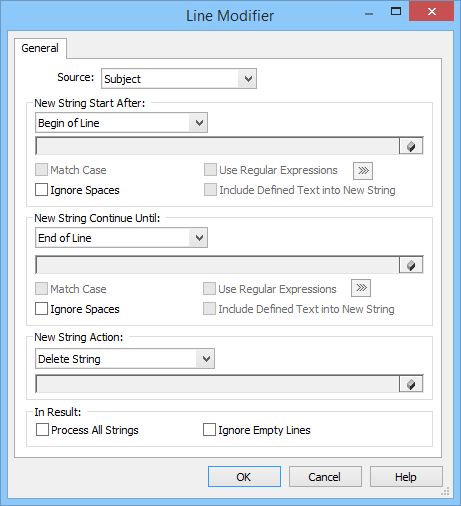The height and width of the screenshot is (506, 461).
Task: Enable Ignore Spaces under New String Start After
Action: [x=41, y=190]
